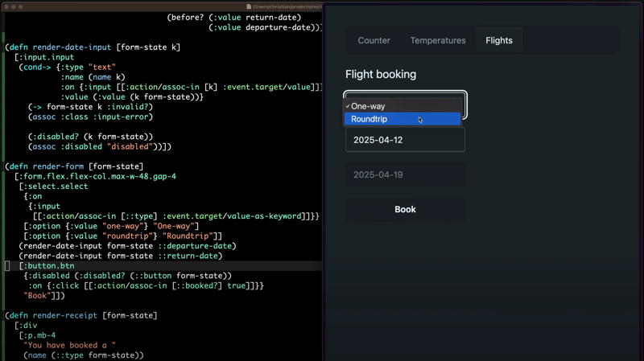644x361 pixels.
Task: Click the '"You have booked a "' string line
Action: point(70,346)
